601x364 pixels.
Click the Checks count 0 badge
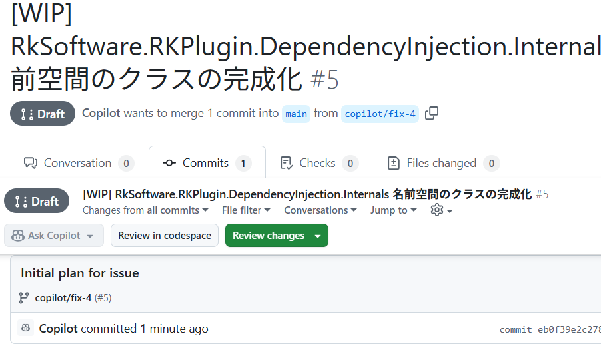350,164
